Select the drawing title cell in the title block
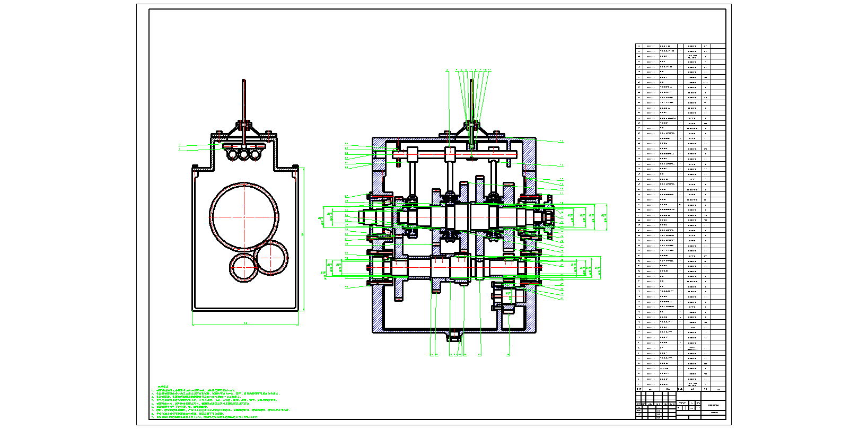Image resolution: width=868 pixels, height=429 pixels. (x=714, y=405)
